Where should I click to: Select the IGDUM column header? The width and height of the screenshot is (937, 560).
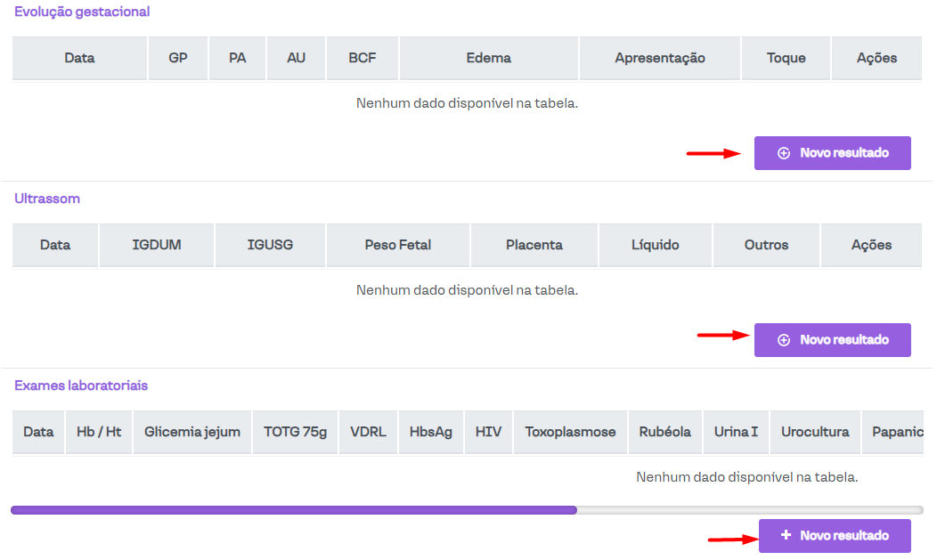(x=157, y=245)
